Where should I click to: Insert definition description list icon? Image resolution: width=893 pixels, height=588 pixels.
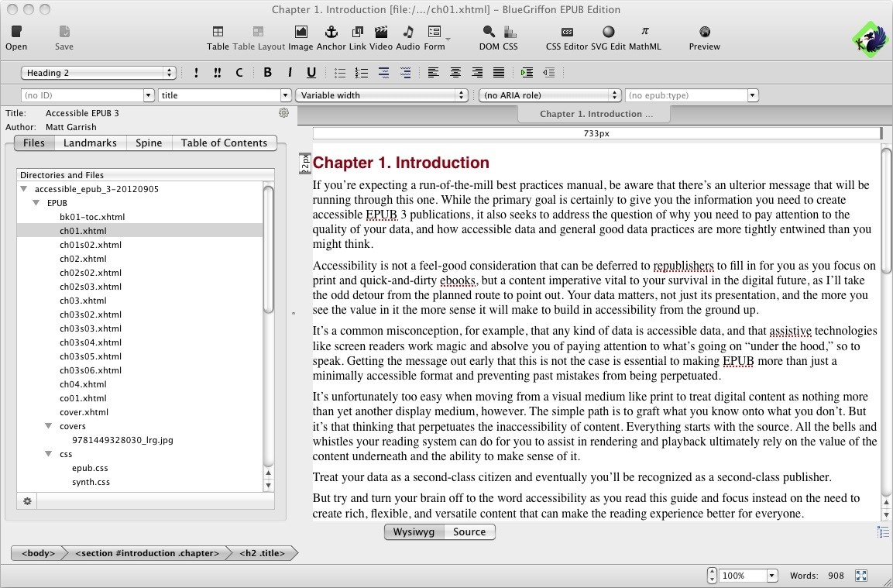coord(405,72)
